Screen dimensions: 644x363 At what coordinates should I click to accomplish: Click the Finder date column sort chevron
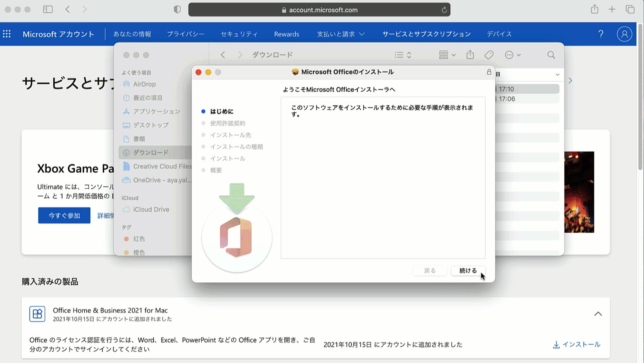[x=557, y=75]
